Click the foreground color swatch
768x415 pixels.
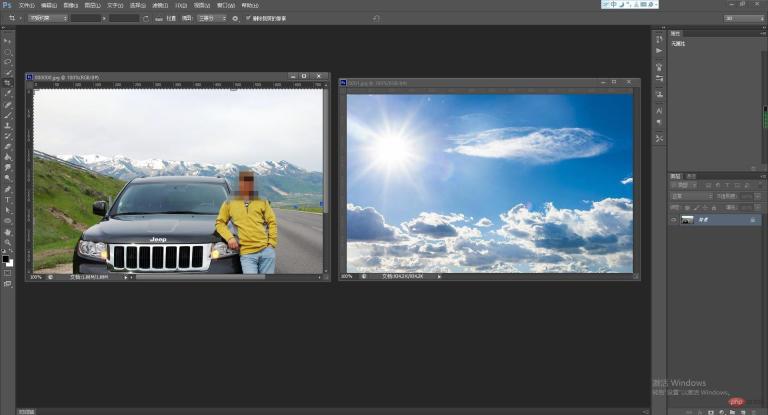(5, 259)
